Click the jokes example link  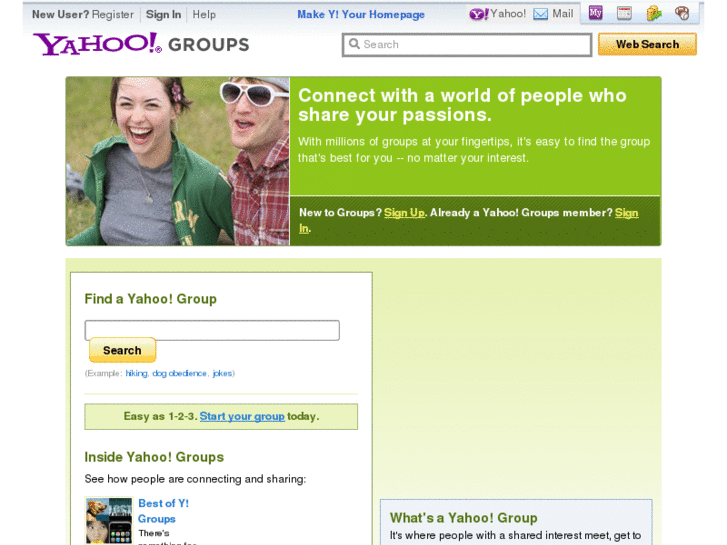pyautogui.click(x=222, y=373)
